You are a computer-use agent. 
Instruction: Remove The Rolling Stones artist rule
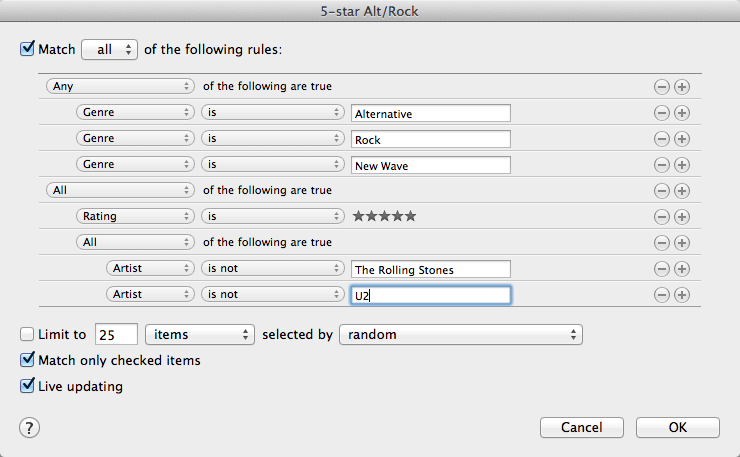point(661,268)
